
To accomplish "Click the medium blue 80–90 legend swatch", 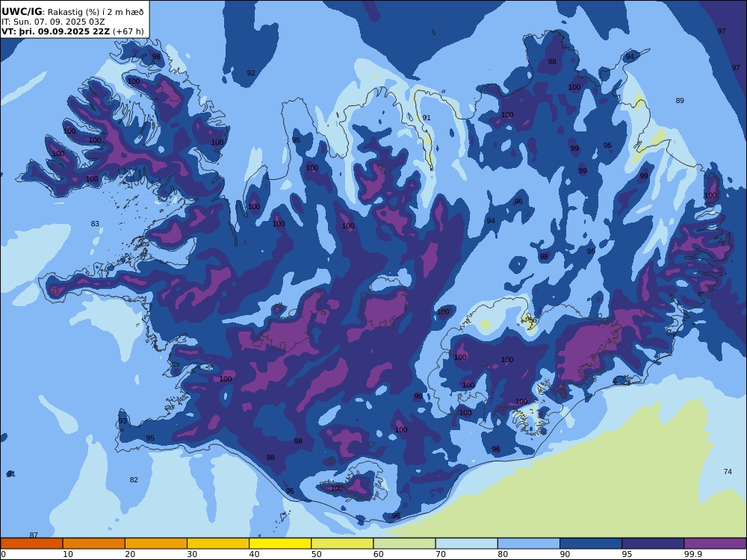I will pos(529,544).
